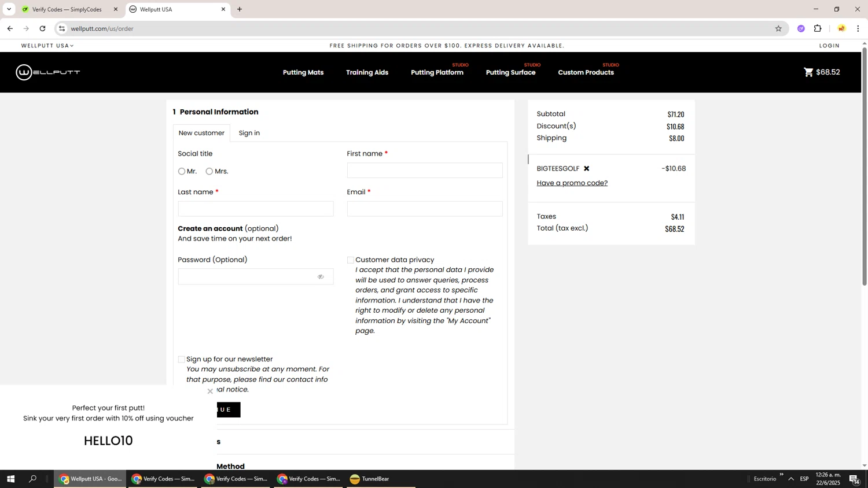
Task: Click in the First name field
Action: click(425, 171)
